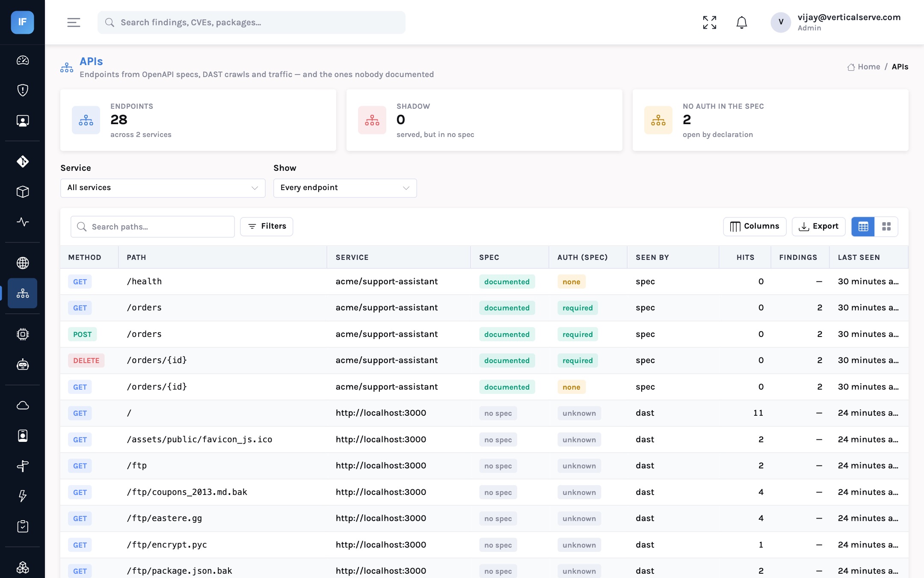Focus the global findings search box

[252, 22]
